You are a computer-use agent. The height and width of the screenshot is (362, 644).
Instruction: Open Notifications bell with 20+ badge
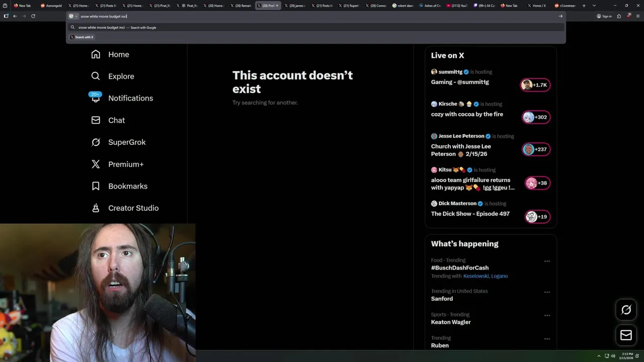(96, 98)
